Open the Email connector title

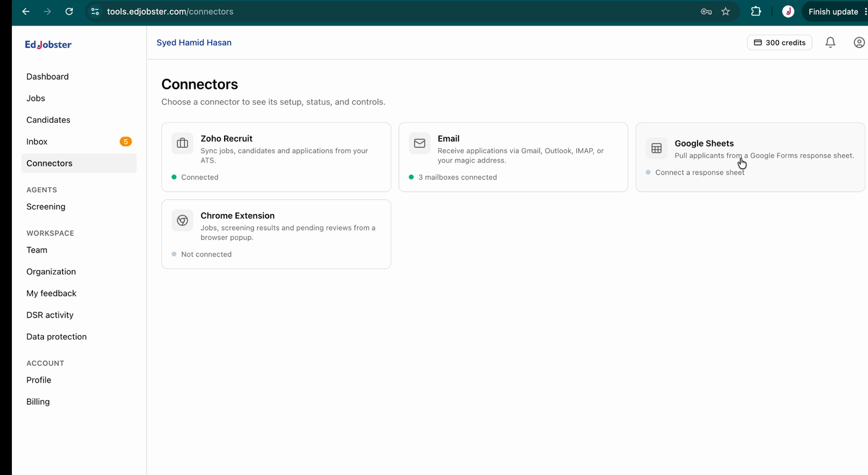[449, 138]
